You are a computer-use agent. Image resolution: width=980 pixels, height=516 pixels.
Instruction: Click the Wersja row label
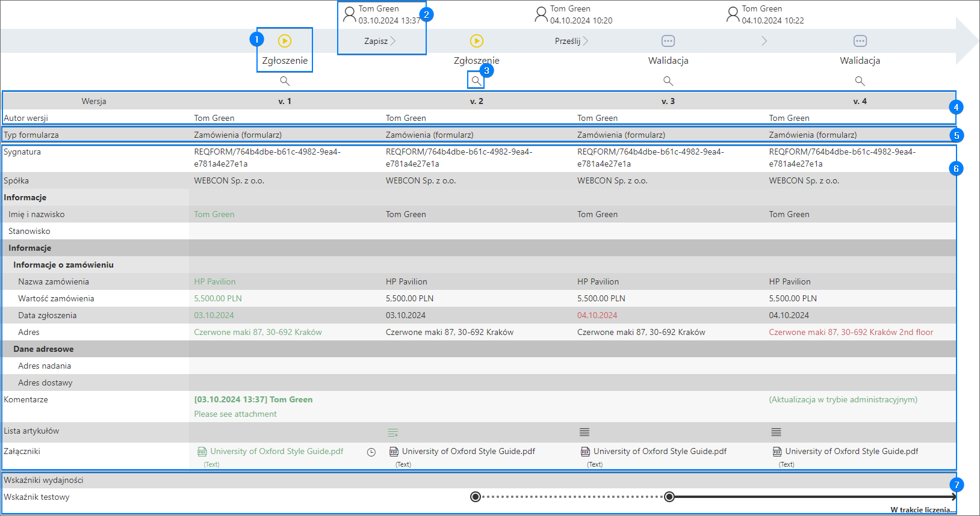94,101
